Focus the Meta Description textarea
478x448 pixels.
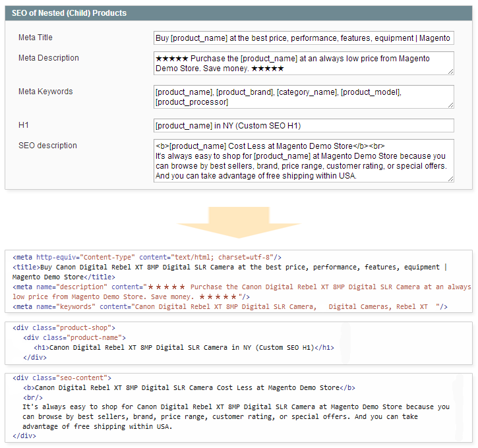[x=303, y=63]
